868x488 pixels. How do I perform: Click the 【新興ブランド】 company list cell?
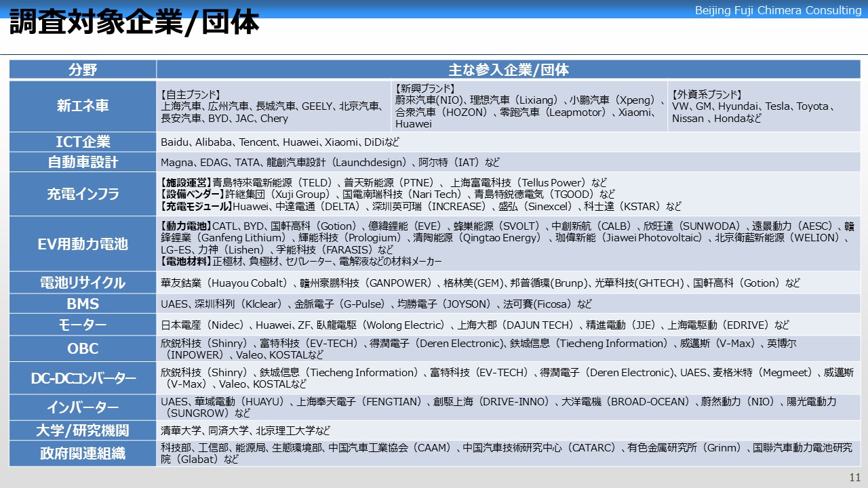[x=530, y=106]
